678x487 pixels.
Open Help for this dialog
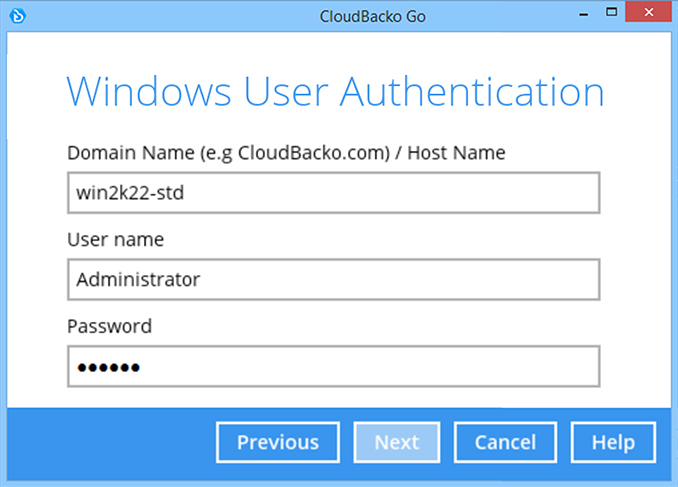point(613,442)
